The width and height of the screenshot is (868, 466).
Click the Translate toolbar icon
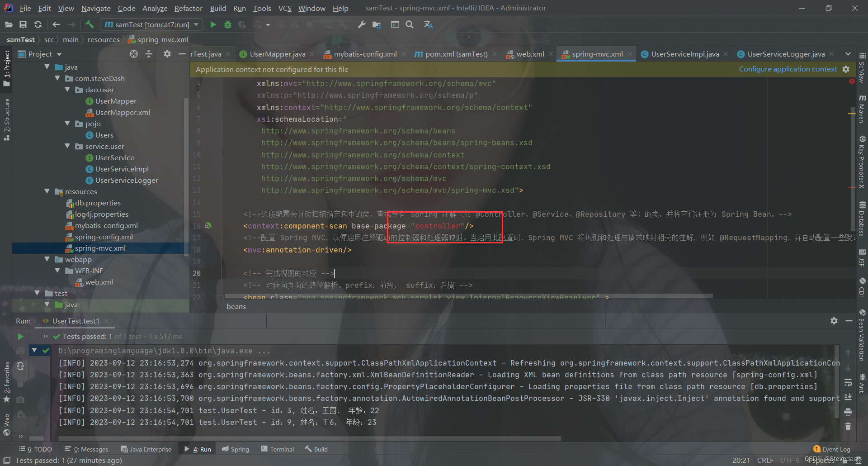[428, 24]
